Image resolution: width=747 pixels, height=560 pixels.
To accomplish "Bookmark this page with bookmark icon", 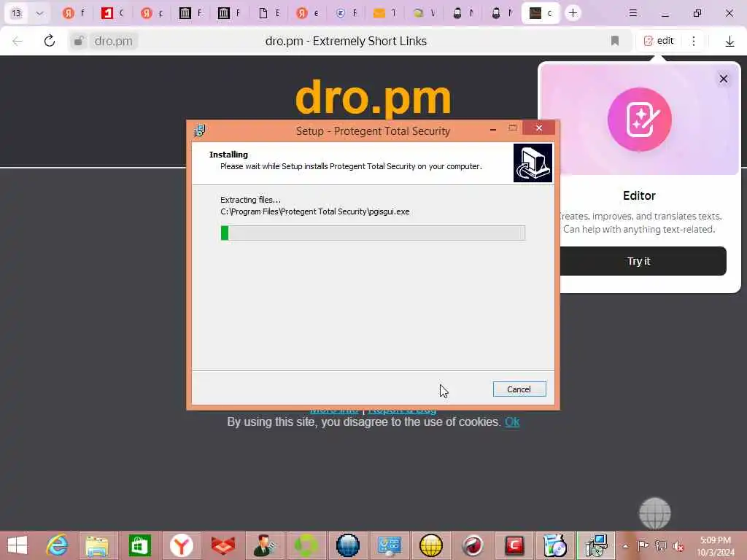I will [x=614, y=41].
